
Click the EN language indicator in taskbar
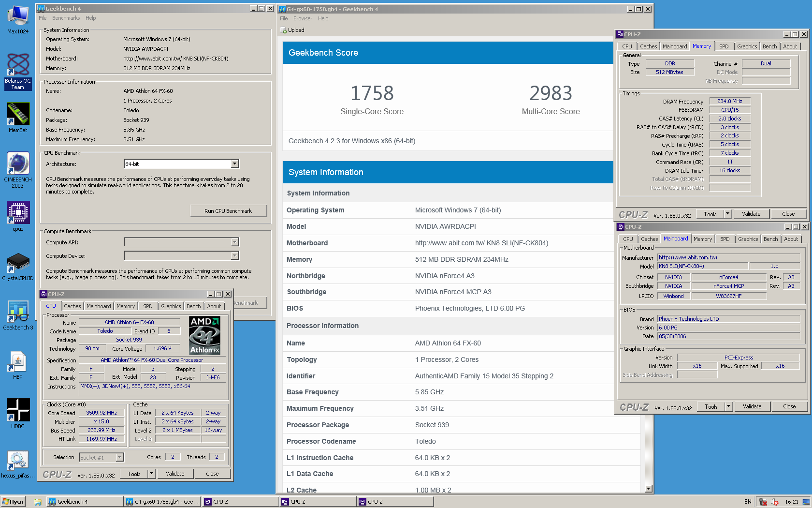coord(748,502)
